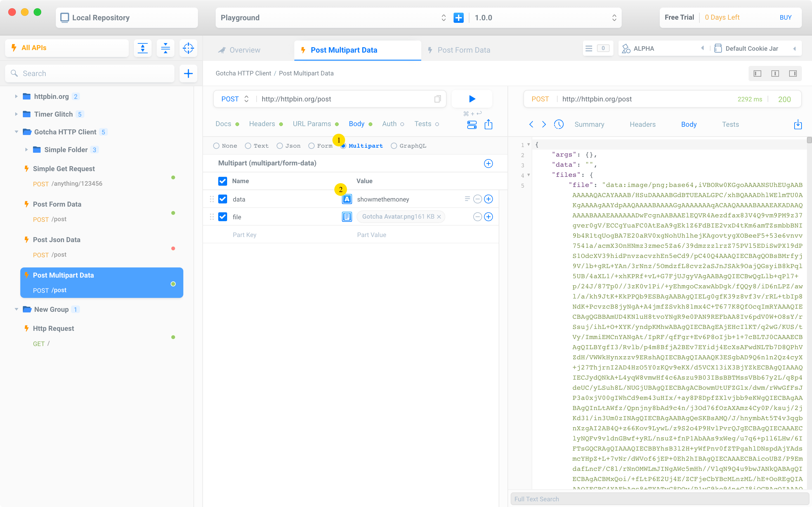
Task: Uncheck the data part checkbox
Action: click(x=222, y=199)
